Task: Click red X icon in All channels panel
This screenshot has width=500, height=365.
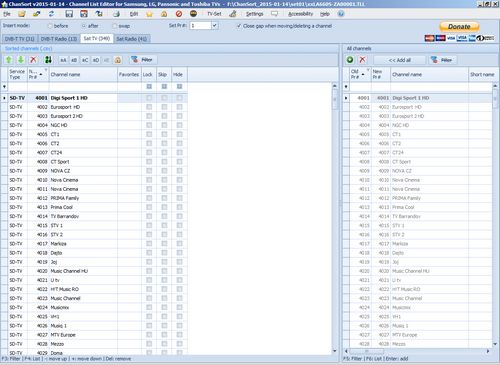Action: click(362, 60)
